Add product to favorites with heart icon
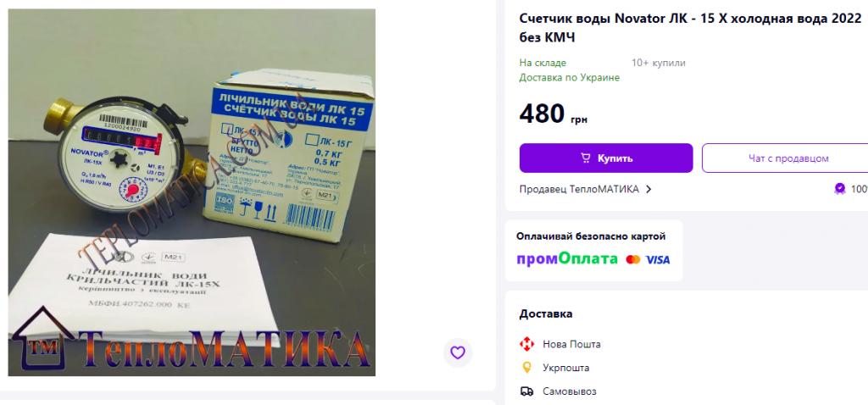The height and width of the screenshot is (405, 868). click(457, 352)
